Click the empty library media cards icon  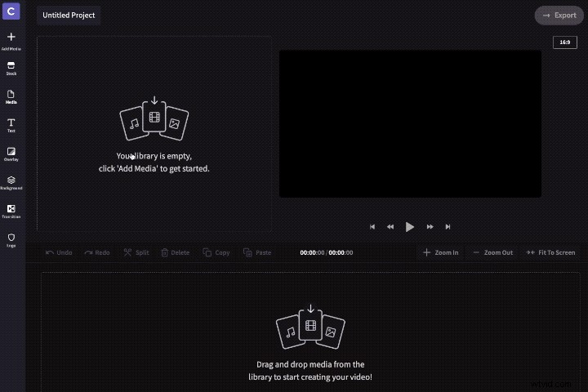tap(154, 118)
